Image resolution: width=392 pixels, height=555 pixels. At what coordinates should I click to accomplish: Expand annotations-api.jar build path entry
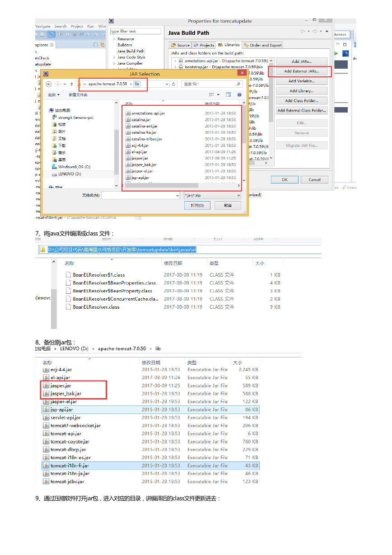point(175,61)
